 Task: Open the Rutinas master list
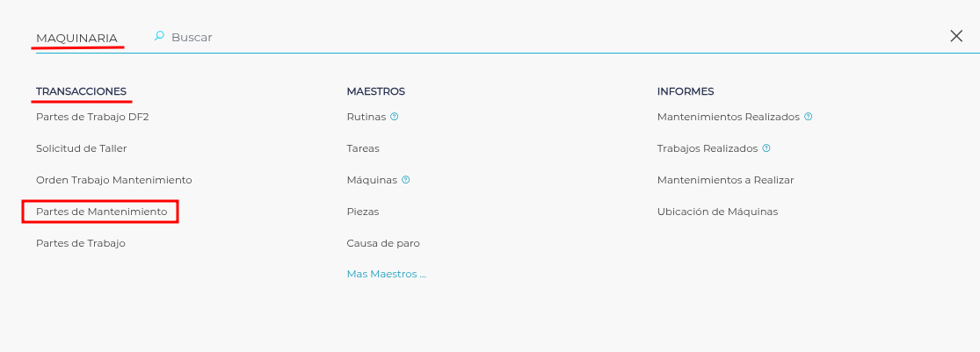pos(367,117)
